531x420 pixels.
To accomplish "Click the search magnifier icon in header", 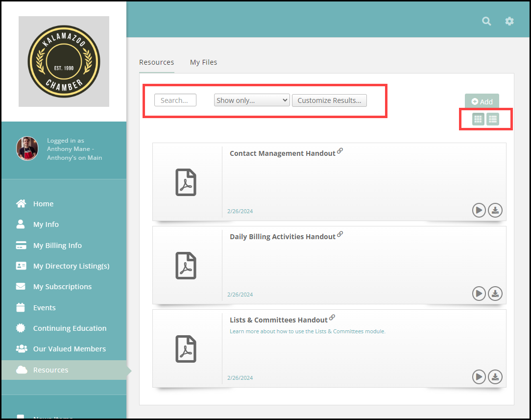I will click(x=486, y=21).
